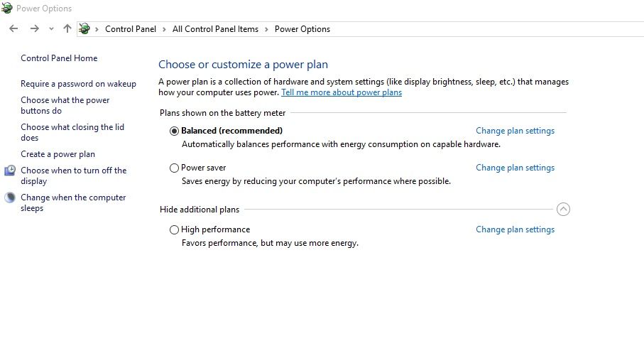Click the Power Options icon in address bar
This screenshot has height=341, width=644.
click(84, 29)
